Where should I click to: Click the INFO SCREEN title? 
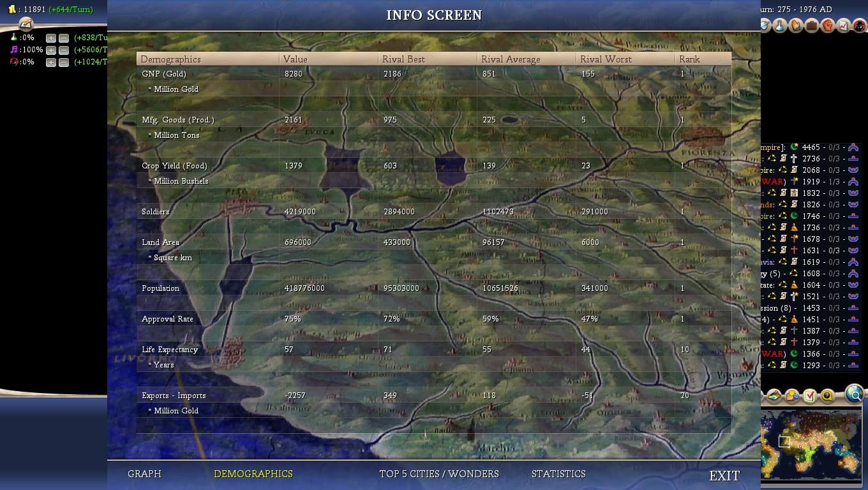[x=434, y=15]
